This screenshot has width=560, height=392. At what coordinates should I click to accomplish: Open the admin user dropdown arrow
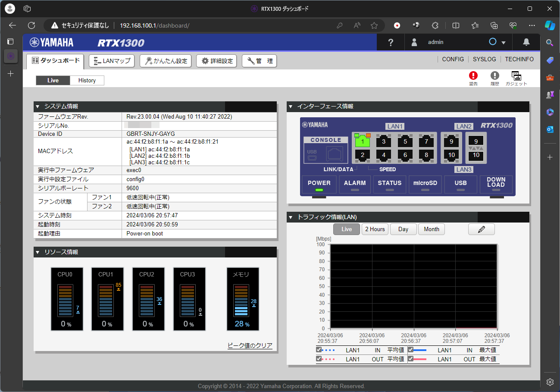503,42
